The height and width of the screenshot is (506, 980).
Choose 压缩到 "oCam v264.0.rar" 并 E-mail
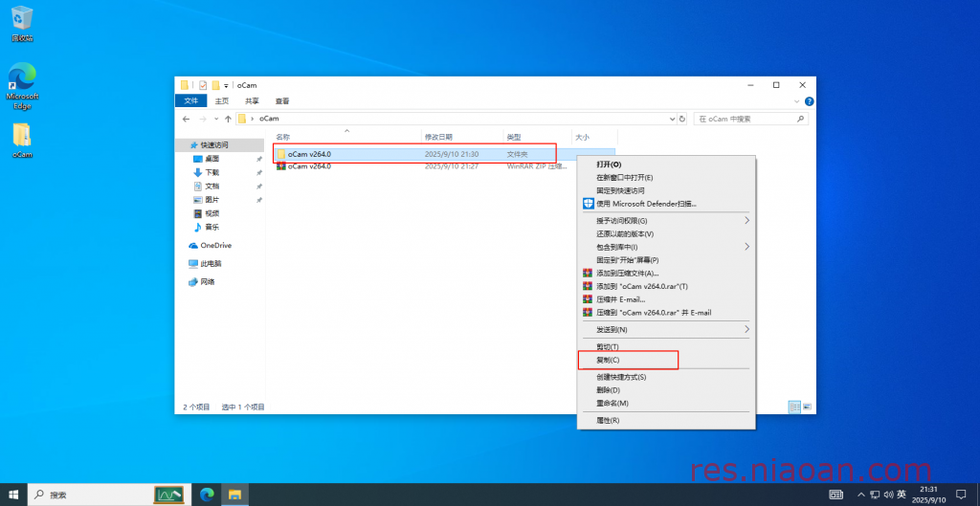(666, 313)
